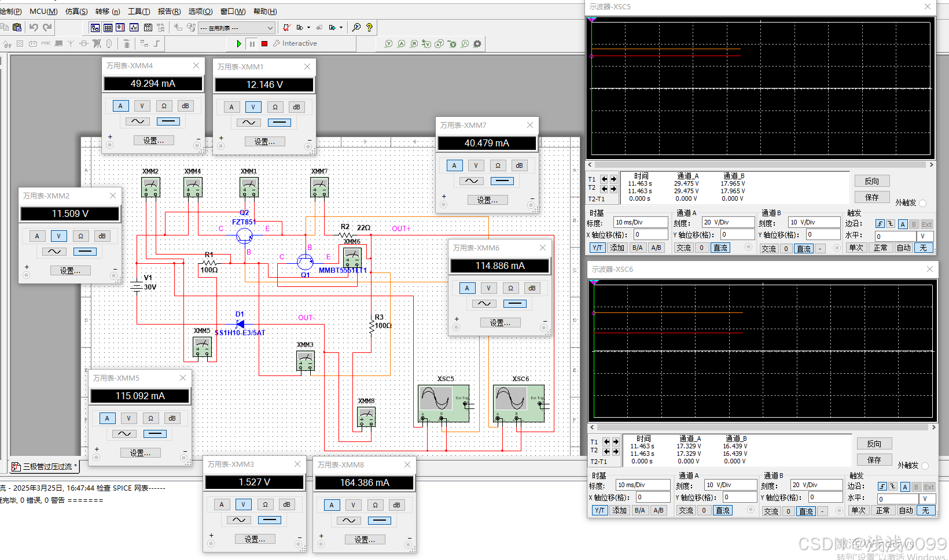Image resolution: width=949 pixels, height=560 pixels.
Task: Click 自动 auto trigger on oscilloscope XSC6
Action: coord(906,510)
